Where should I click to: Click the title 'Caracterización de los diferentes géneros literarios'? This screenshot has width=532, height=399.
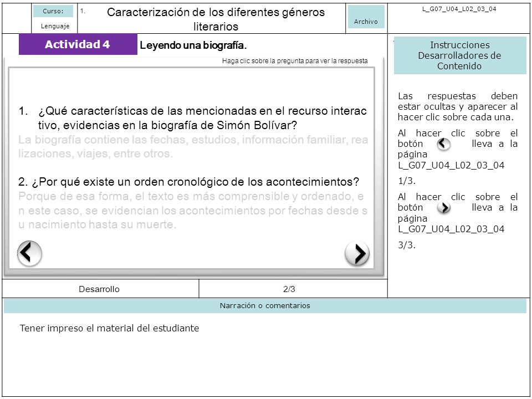(216, 19)
